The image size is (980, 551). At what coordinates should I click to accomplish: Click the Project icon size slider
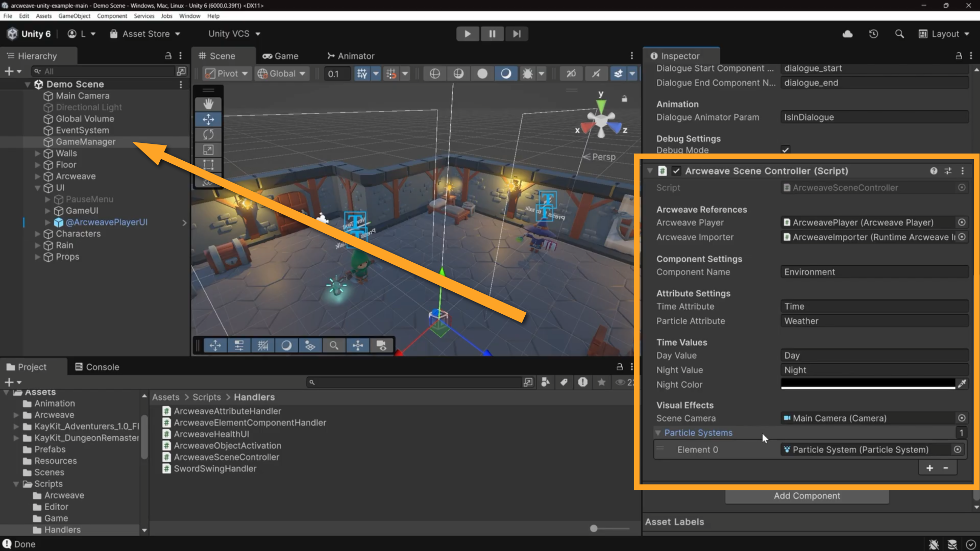coord(609,529)
